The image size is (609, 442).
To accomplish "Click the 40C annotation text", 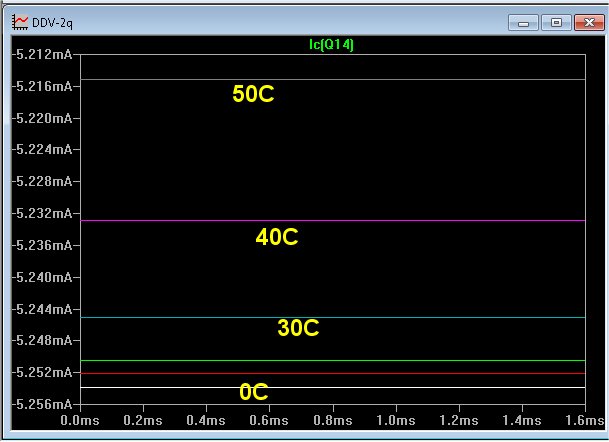I will (277, 237).
